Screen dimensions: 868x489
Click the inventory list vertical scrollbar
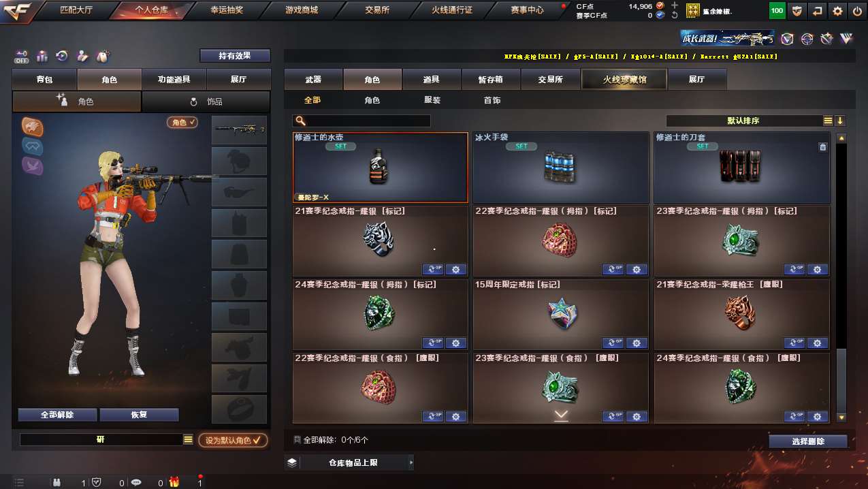click(x=841, y=278)
